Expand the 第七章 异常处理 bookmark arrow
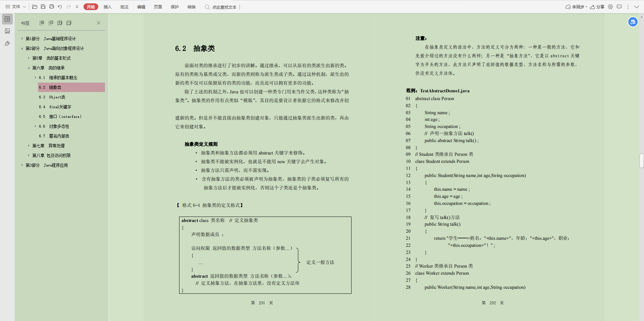644x321 pixels. [x=29, y=146]
